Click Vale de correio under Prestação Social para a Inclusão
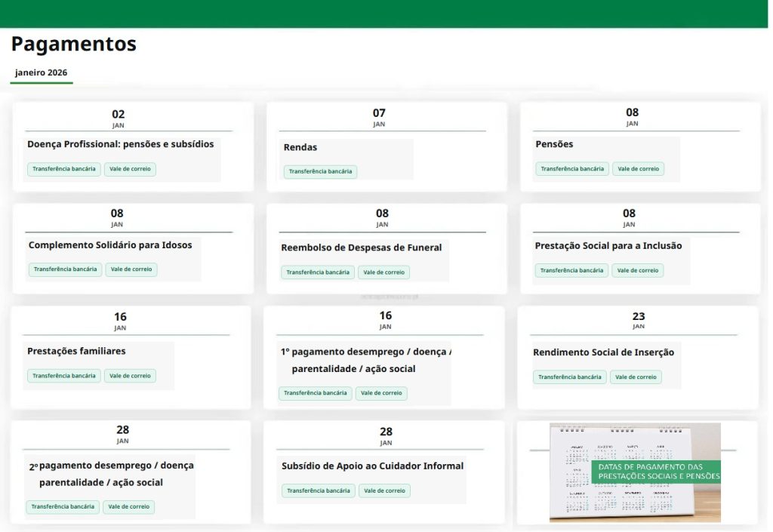Screen dimensions: 773x532 point(638,270)
